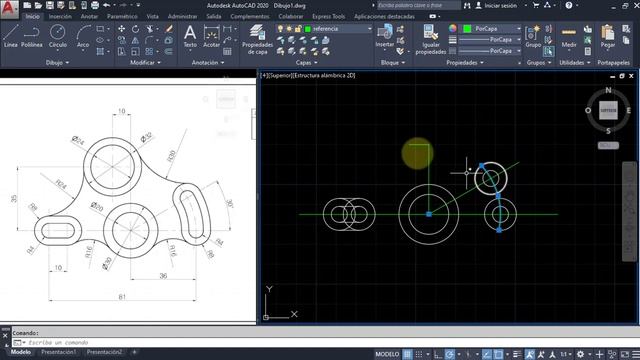Viewport: 640px width, 360px height.
Task: Click the Rotate tool icon
Action: coord(136,29)
